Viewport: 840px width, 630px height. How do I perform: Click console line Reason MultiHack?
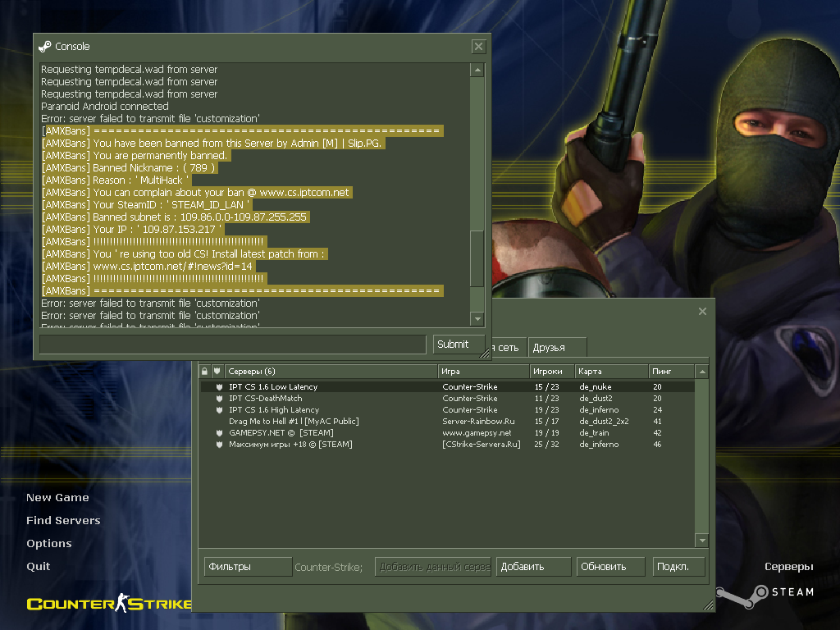point(116,180)
